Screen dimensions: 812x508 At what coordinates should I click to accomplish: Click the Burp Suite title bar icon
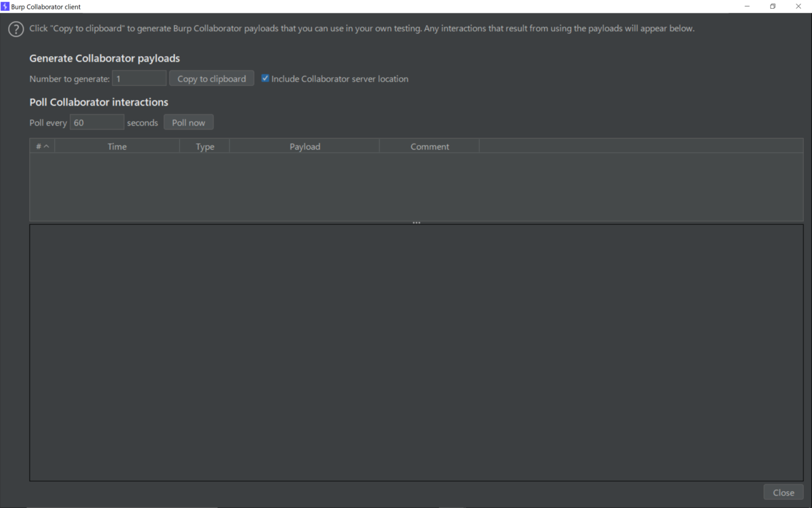5,6
